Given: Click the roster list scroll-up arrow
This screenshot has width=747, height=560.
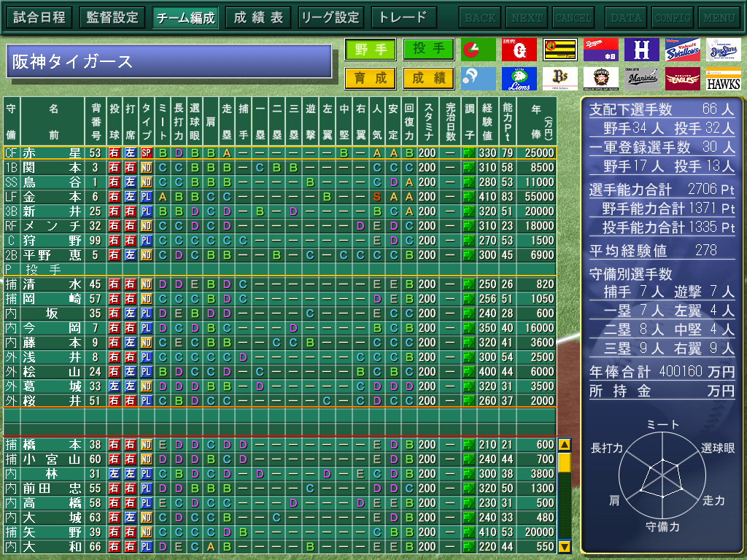Looking at the screenshot, I should click(x=565, y=445).
